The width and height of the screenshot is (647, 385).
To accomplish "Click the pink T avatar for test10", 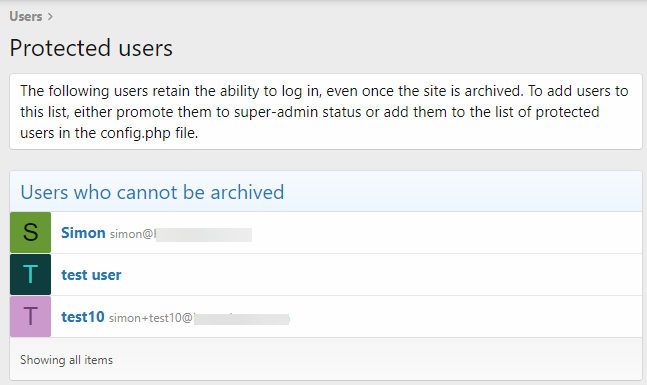I will (x=31, y=317).
